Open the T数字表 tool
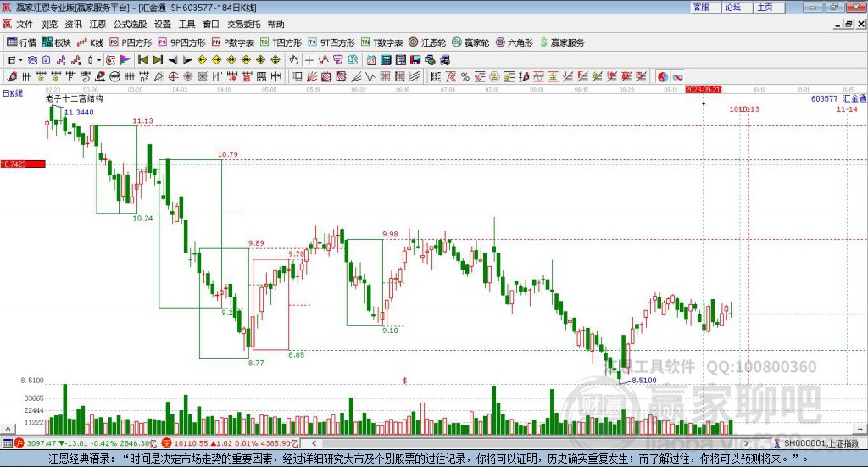The image size is (868, 467). [x=381, y=42]
